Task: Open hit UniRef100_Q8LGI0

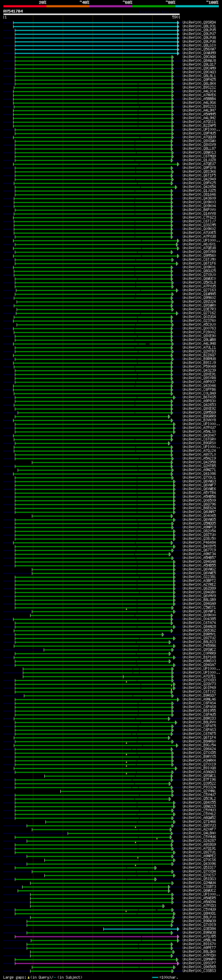Action: [199, 45]
